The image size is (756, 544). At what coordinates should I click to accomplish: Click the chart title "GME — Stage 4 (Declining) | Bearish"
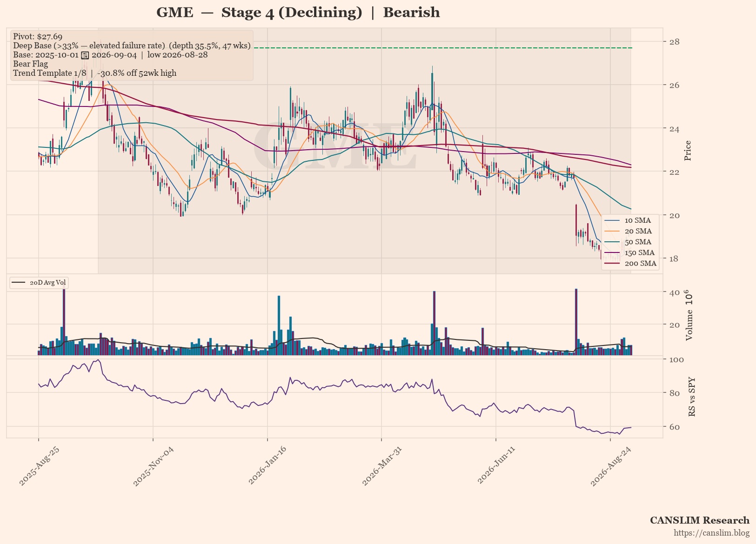298,13
